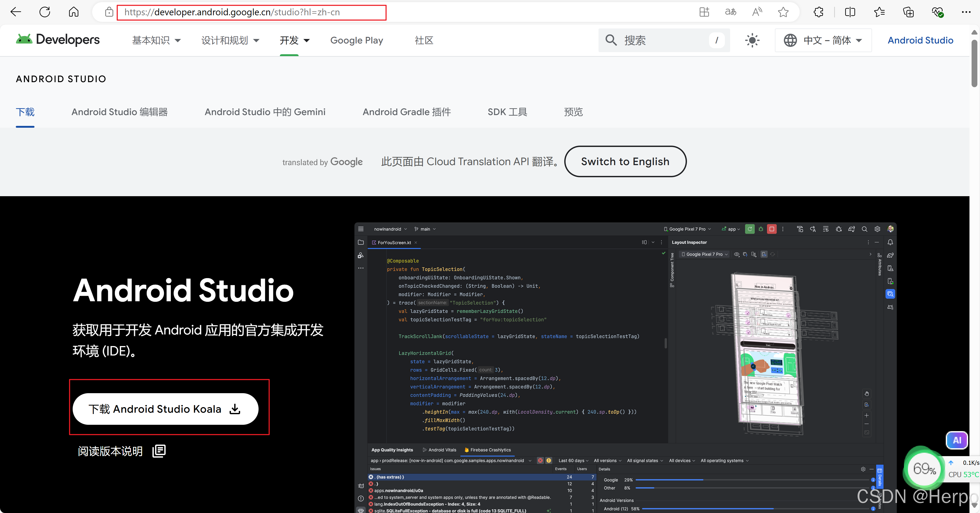Viewport: 980px width, 513px height.
Task: Switch to Android Studio 编辑器 tab
Action: click(x=120, y=112)
